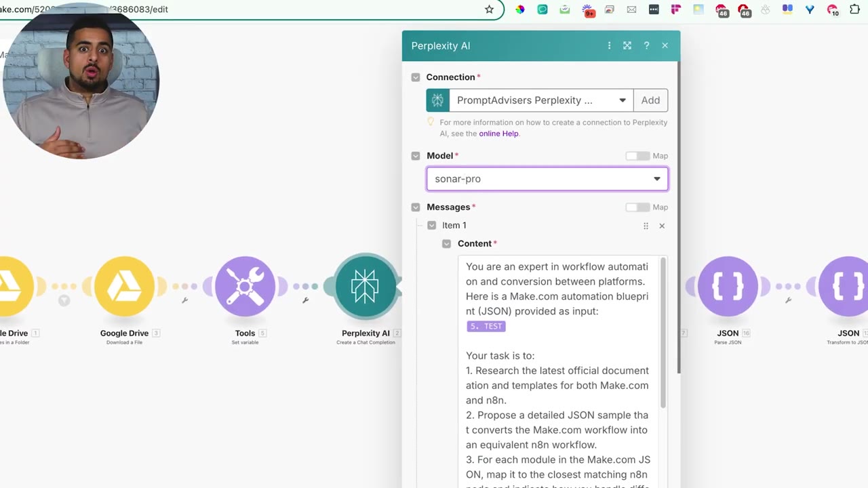Viewport: 868px width, 488px height.
Task: Open the color wheel browser extension
Action: 520,9
